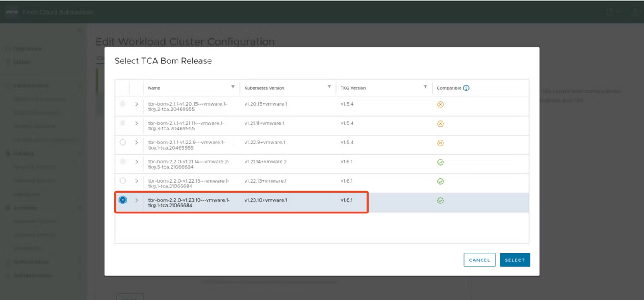Expand details for tbr-bom-2.2.0-v1.21.14 row
Screen dimensions: 644x300
click(x=137, y=162)
